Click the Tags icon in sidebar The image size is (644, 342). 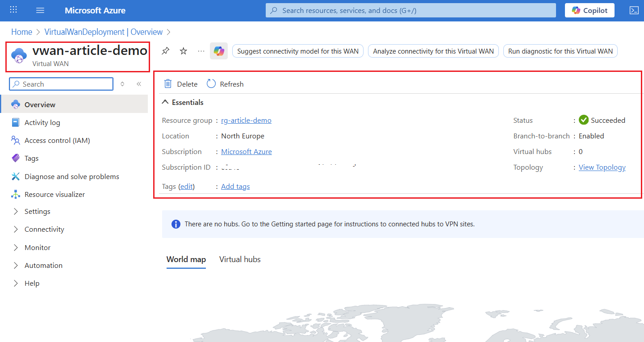(16, 158)
